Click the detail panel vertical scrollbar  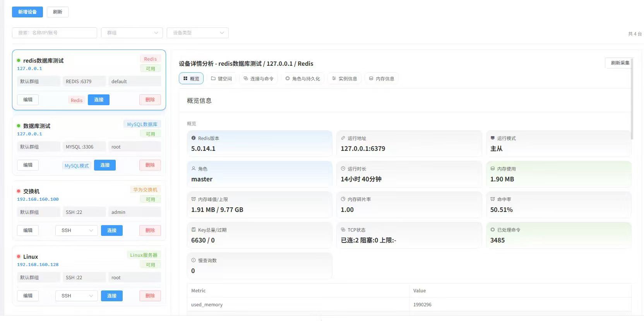coord(632,99)
